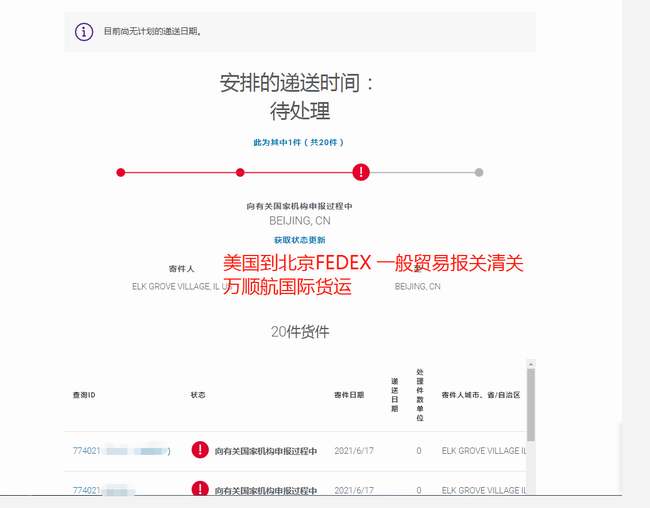Click the red exclamation status marker on progress line
The width and height of the screenshot is (650, 508).
point(361,172)
